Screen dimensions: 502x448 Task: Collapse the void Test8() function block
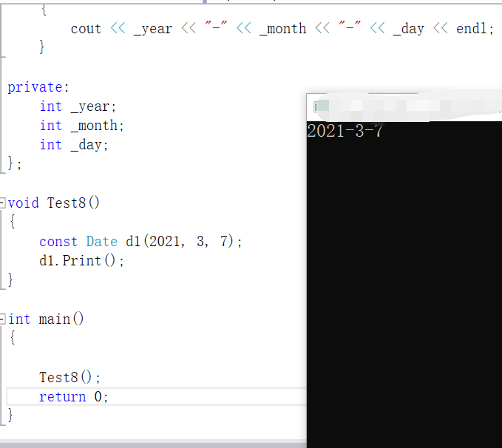(x=2, y=203)
